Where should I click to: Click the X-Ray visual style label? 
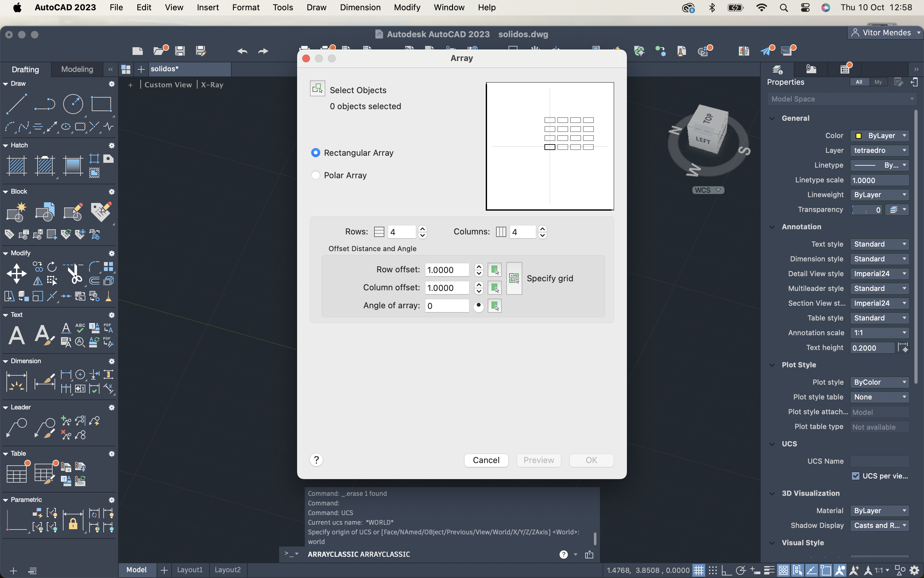pyautogui.click(x=212, y=85)
